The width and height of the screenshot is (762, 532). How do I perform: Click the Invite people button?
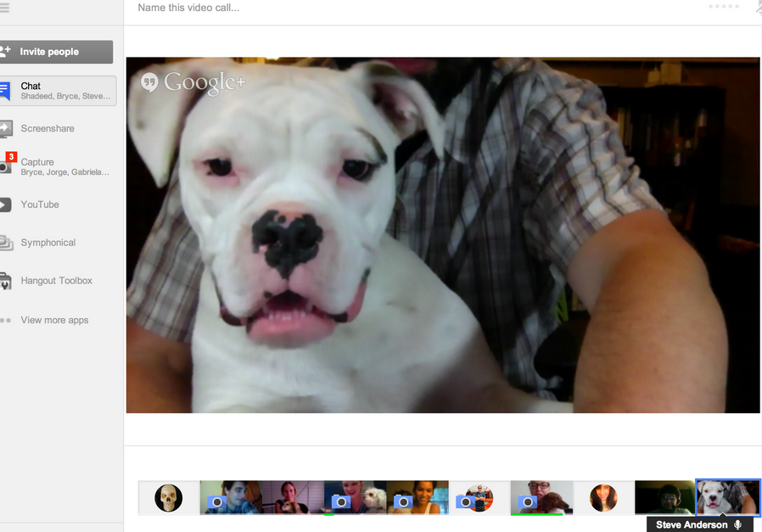coord(56,52)
